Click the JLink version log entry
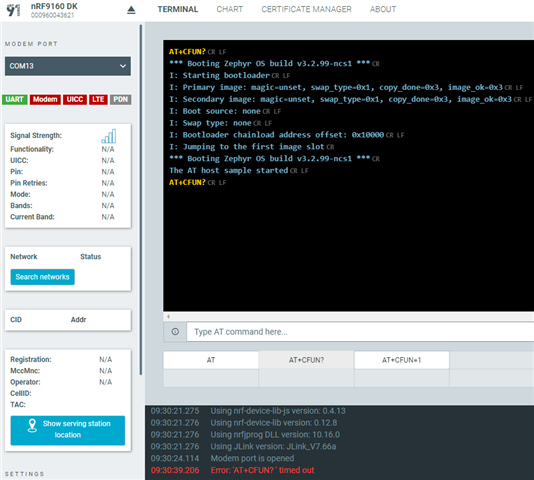Image resolution: width=534 pixels, height=480 pixels. 273,446
